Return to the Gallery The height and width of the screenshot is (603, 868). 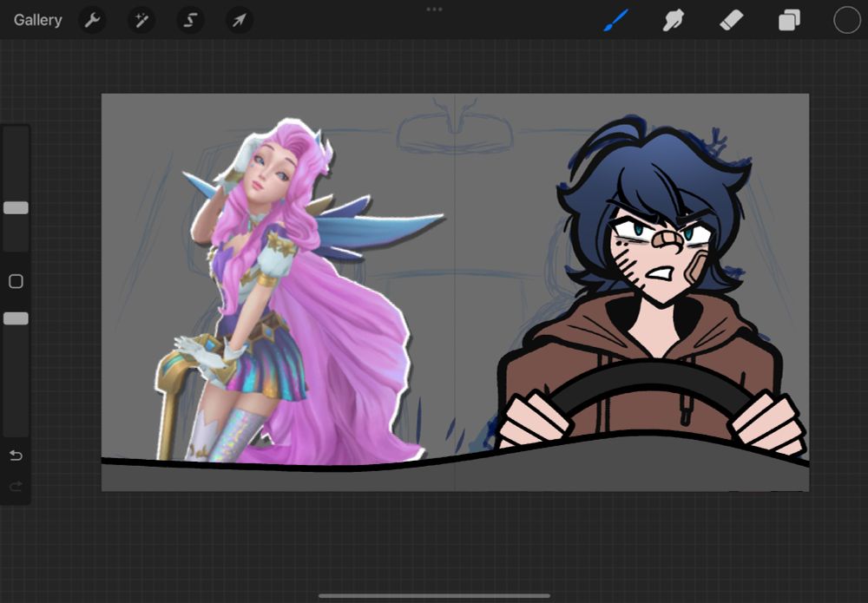[37, 21]
